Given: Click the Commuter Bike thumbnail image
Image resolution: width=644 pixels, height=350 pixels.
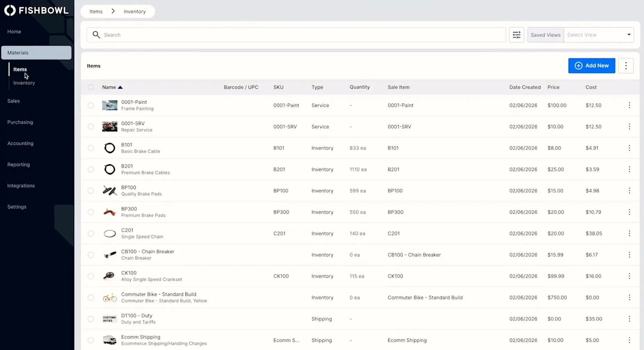Looking at the screenshot, I should coord(110,297).
